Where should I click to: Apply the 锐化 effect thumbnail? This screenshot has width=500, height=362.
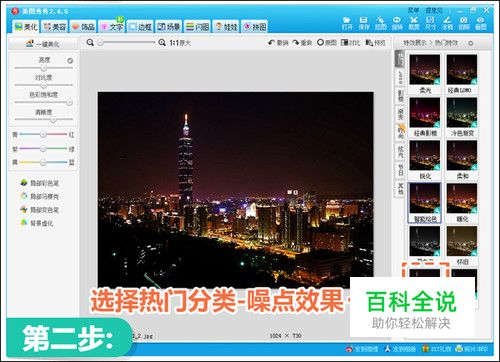click(x=425, y=155)
